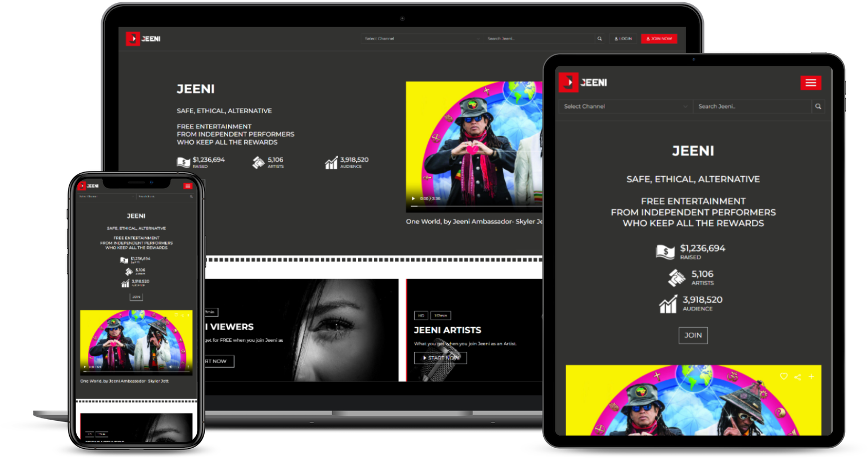The image size is (868, 458).
Task: Click the 119min badge on Jeeni Artists card
Action: click(x=441, y=316)
